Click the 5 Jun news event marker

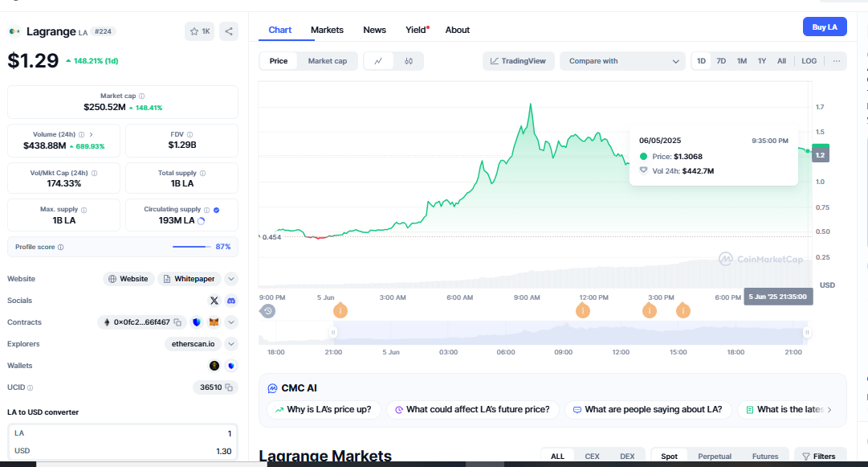(x=340, y=311)
